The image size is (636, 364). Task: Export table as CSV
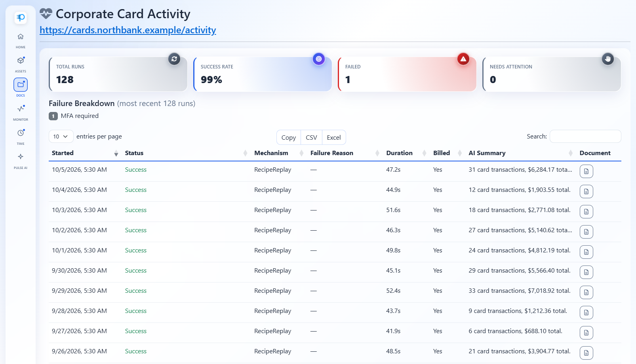click(x=312, y=138)
